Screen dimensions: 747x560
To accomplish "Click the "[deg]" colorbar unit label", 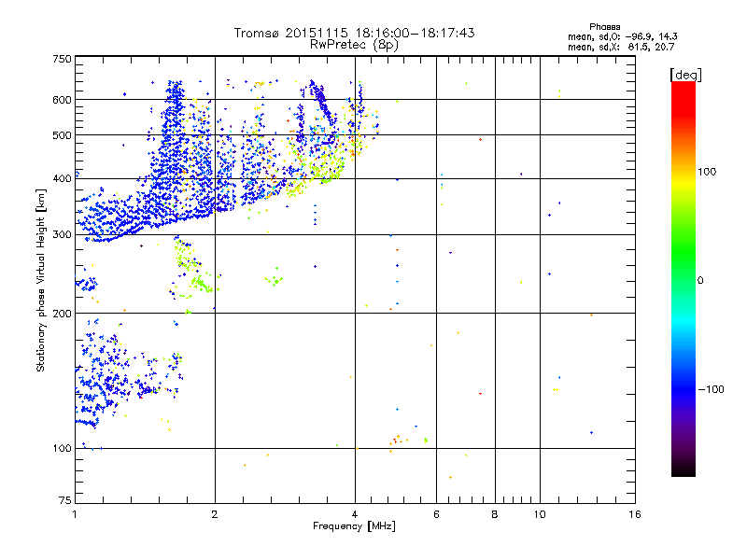I will 685,75.
